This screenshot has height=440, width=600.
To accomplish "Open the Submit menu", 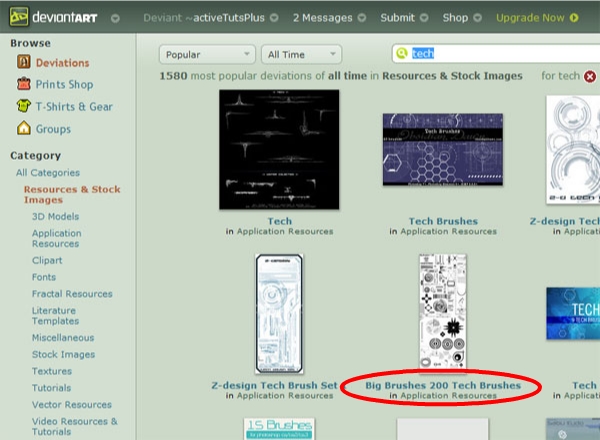I will [x=397, y=18].
